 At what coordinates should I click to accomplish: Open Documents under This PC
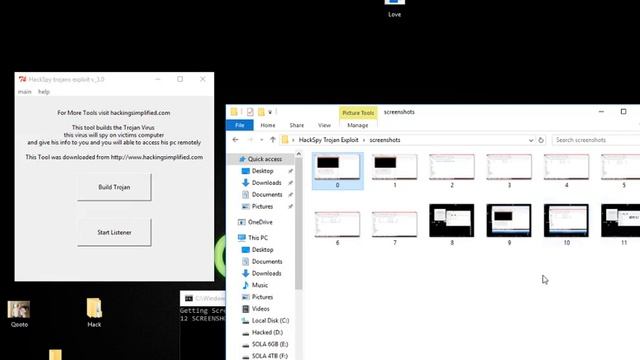pyautogui.click(x=267, y=261)
